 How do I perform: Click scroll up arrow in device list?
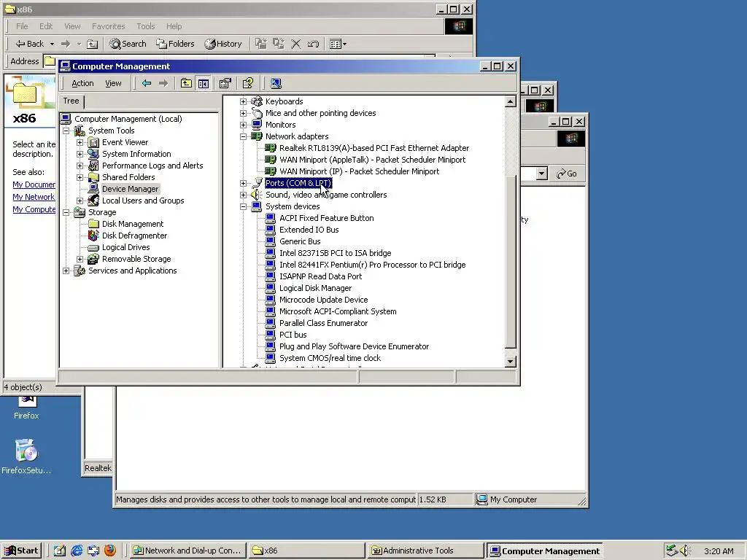[x=510, y=101]
